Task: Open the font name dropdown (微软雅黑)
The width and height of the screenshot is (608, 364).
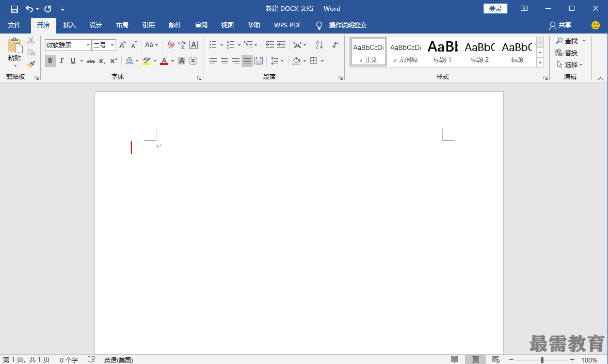Action: point(88,45)
